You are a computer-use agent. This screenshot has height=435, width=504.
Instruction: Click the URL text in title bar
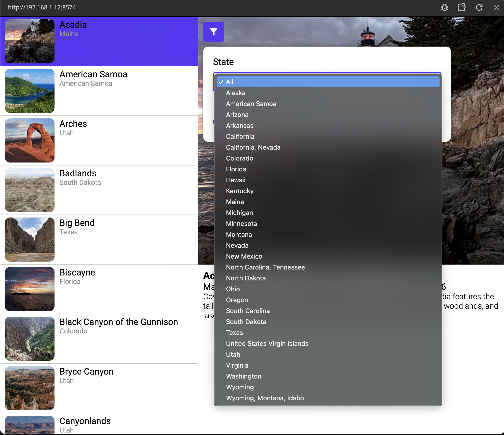click(x=42, y=7)
